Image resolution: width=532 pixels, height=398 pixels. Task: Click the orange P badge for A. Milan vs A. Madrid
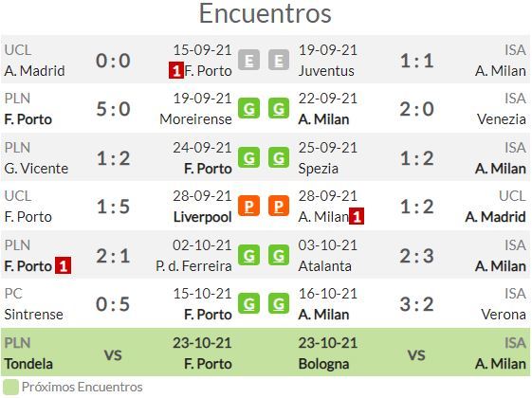[279, 206]
